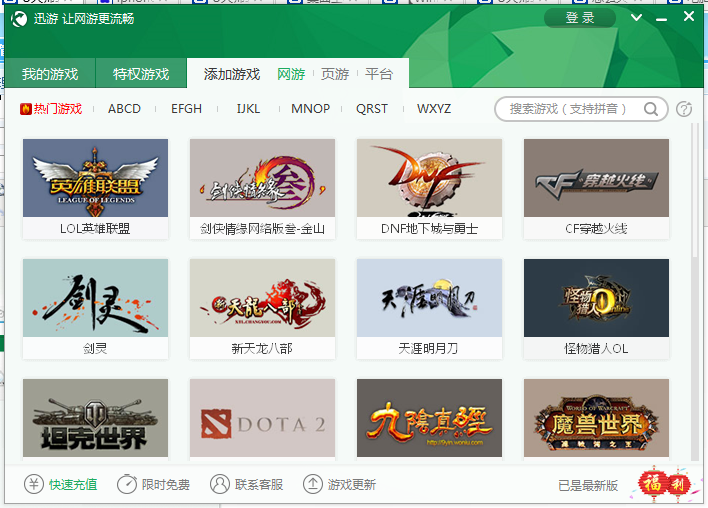Click the Xunyou logo icon in title bar
708x508 pixels.
19,19
